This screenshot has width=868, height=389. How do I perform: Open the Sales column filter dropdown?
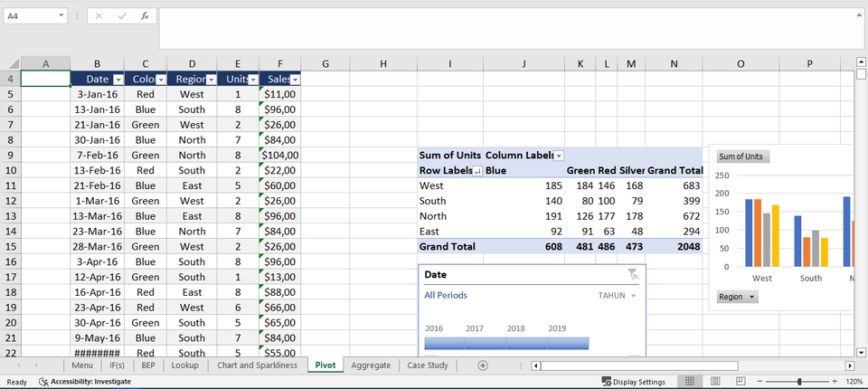click(295, 80)
